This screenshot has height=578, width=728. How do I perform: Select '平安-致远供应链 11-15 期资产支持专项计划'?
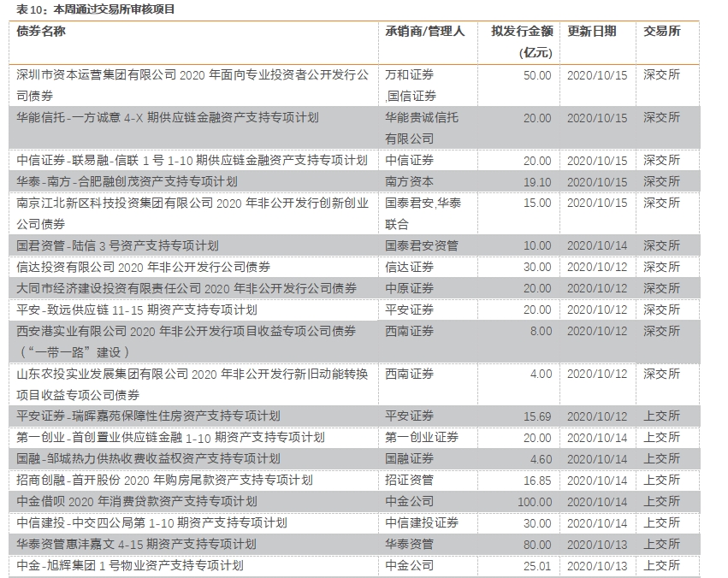point(137,310)
